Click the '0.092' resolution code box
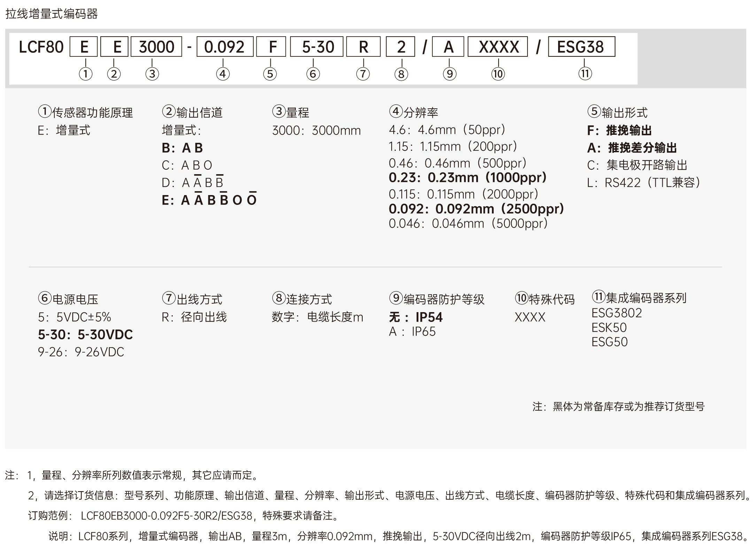 click(225, 47)
